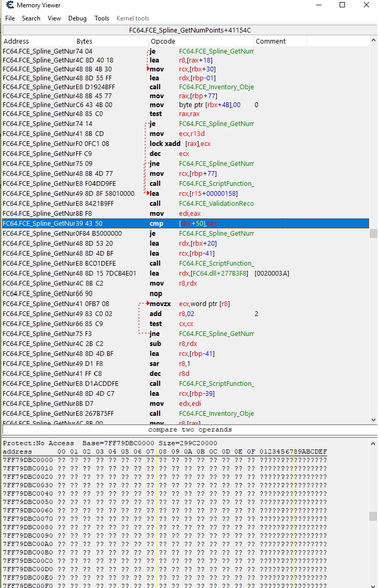Select the sar r8,1 instruction row
The height and width of the screenshot is (588, 378).
pos(185,364)
